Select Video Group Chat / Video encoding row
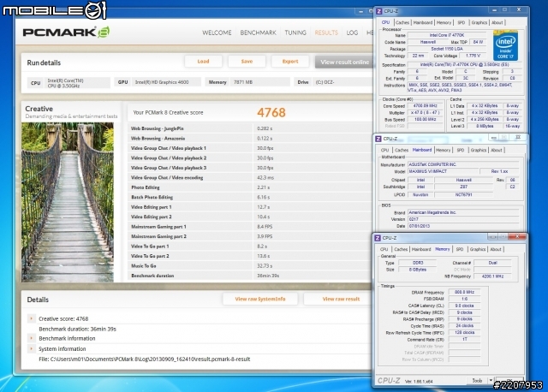Image resolution: width=548 pixels, height=392 pixels. tap(250, 177)
